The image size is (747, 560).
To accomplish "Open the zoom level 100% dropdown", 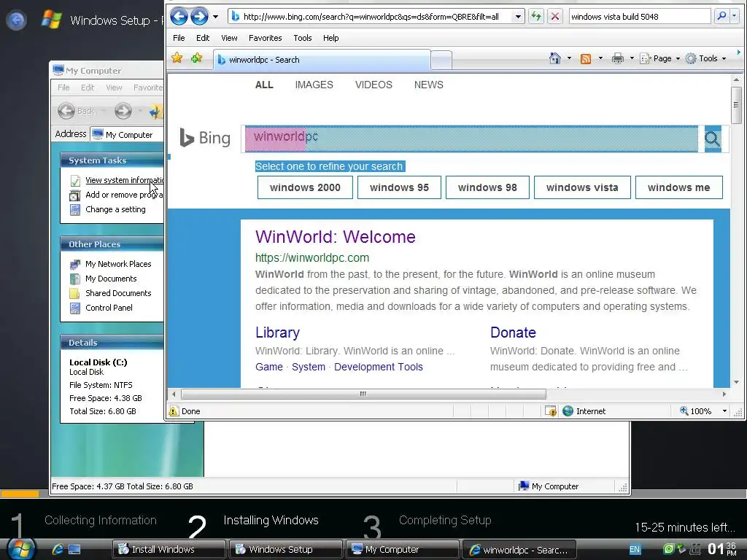I will 724,411.
